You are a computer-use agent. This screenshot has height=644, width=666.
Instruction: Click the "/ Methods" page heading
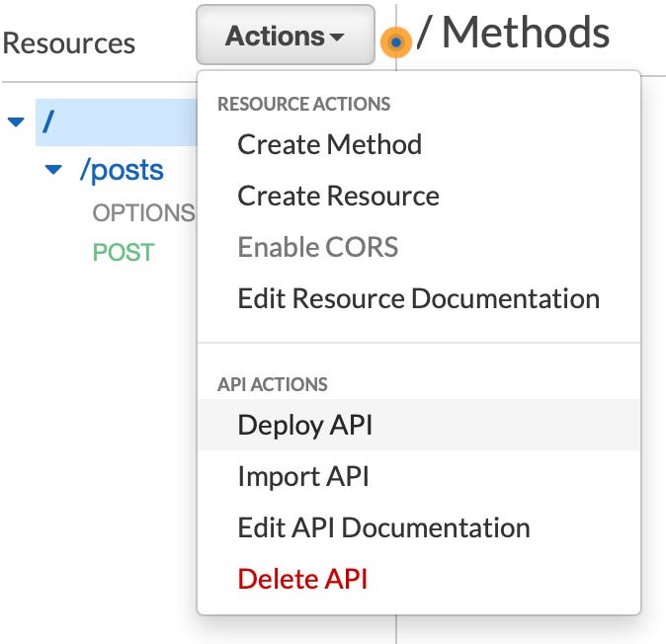[514, 34]
